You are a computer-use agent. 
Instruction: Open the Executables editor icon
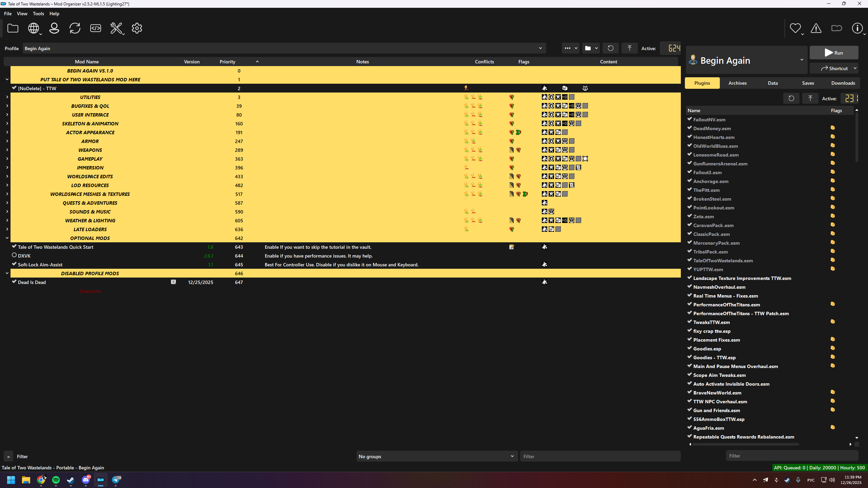[x=96, y=28]
